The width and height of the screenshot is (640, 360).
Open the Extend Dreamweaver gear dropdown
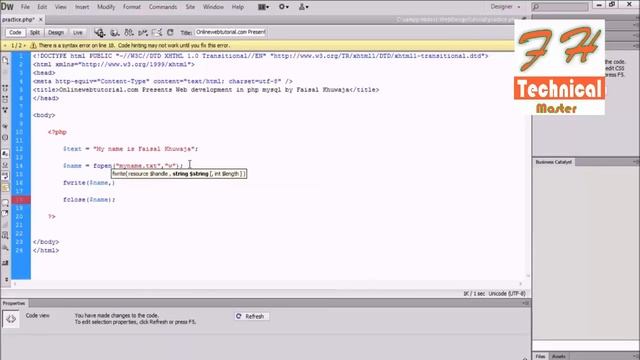click(284, 7)
